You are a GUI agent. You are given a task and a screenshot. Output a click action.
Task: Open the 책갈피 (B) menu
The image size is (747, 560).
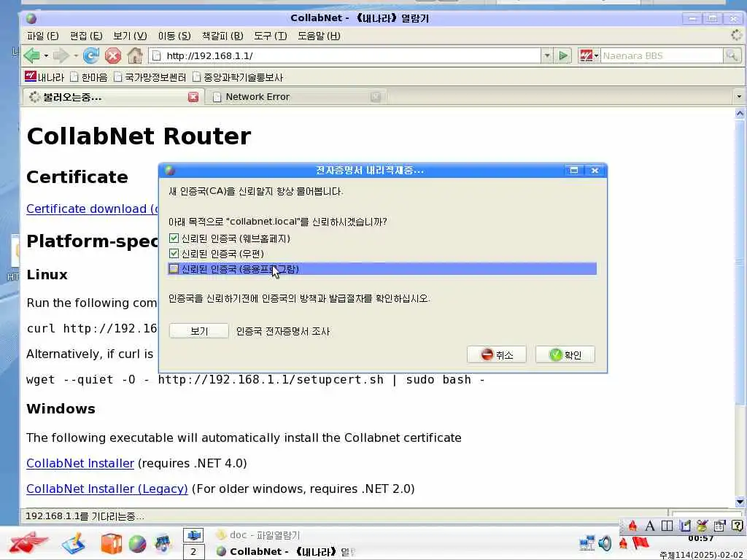pyautogui.click(x=222, y=36)
